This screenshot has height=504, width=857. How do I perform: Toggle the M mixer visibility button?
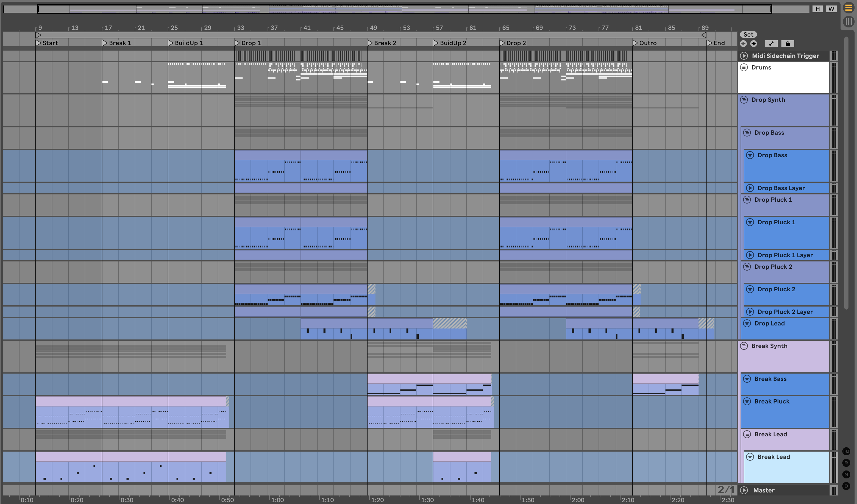[x=846, y=474]
